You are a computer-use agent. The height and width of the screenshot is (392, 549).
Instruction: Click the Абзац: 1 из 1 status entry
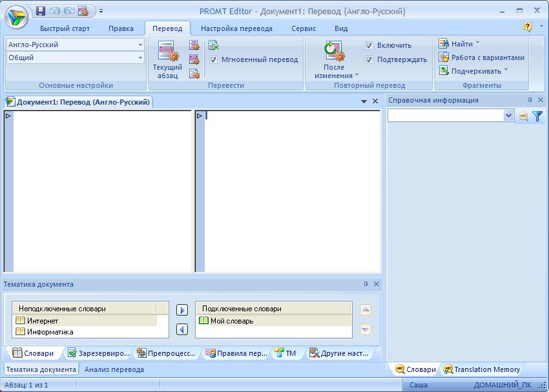(x=26, y=385)
